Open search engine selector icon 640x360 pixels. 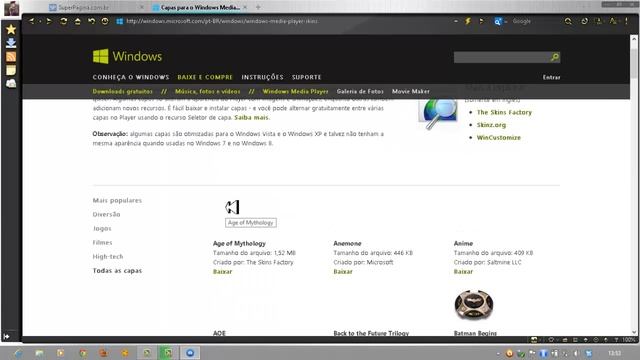click(x=498, y=22)
